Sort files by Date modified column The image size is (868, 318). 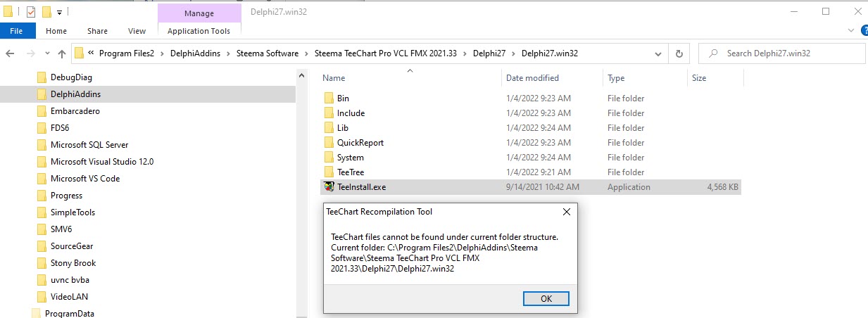(x=532, y=78)
